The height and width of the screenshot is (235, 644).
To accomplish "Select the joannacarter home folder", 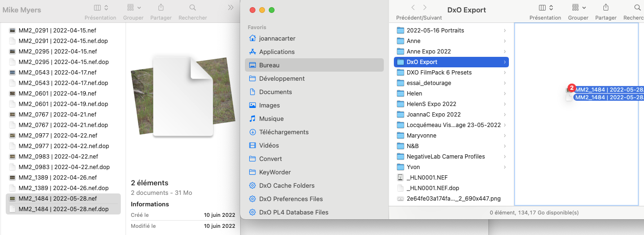I will click(277, 38).
